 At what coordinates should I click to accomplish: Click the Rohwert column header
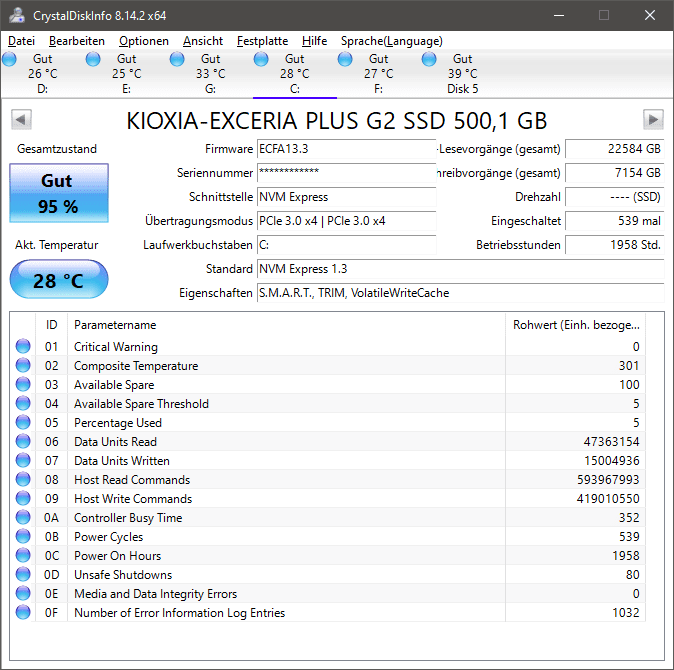click(x=576, y=325)
